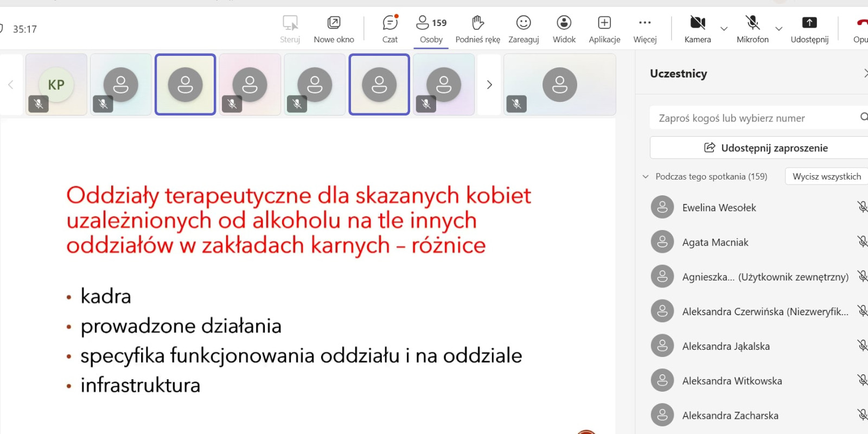Toggle the Kamera camera on
Screen dimensions: 868x434
click(697, 29)
